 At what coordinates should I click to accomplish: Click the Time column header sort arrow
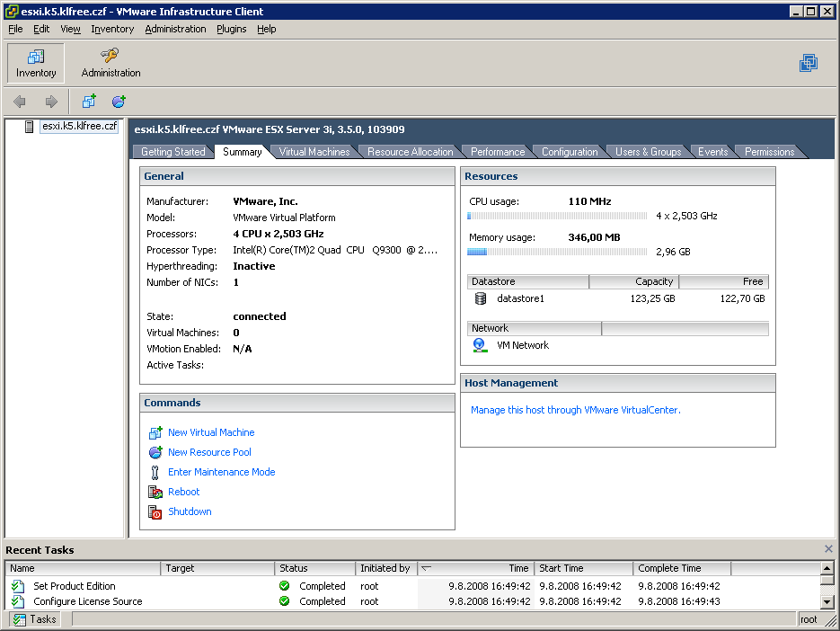pos(427,568)
